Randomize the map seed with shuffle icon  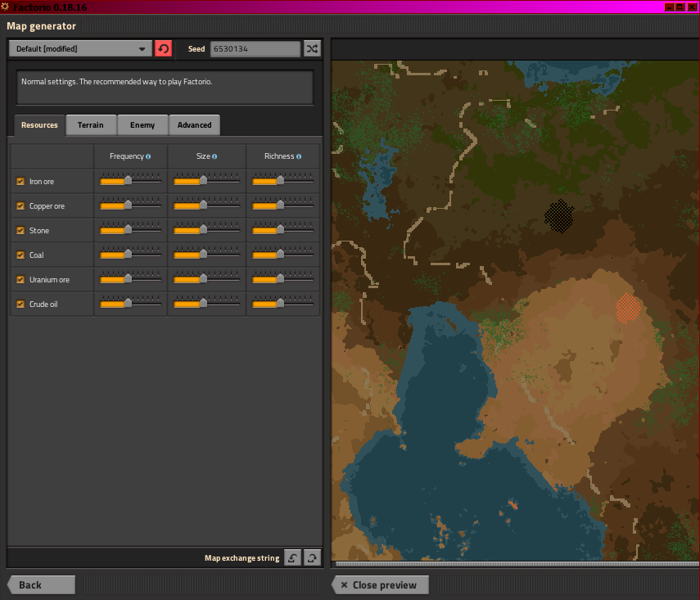click(312, 49)
